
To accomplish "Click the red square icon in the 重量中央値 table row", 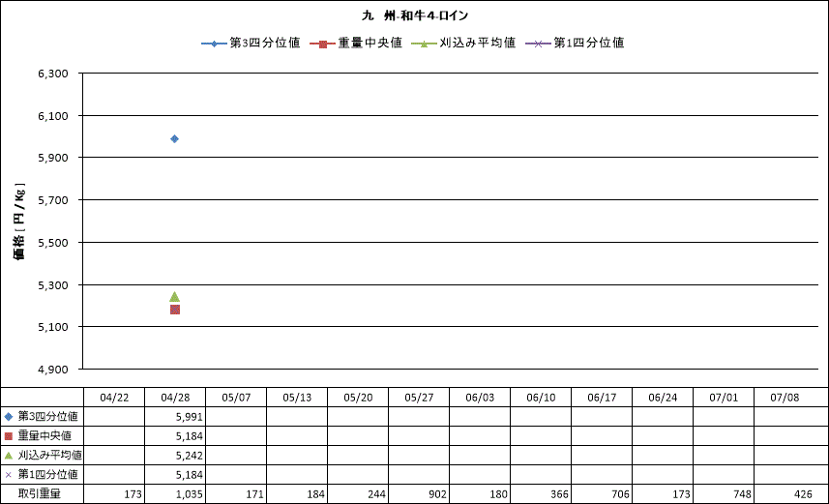I will [8, 436].
